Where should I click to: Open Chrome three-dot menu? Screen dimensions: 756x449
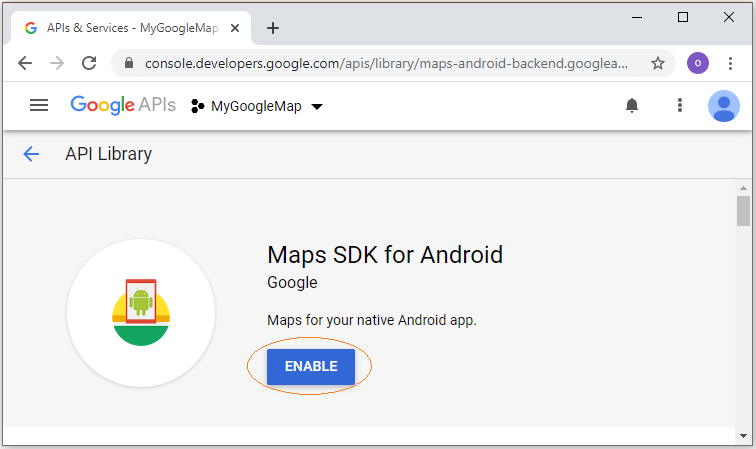click(730, 63)
